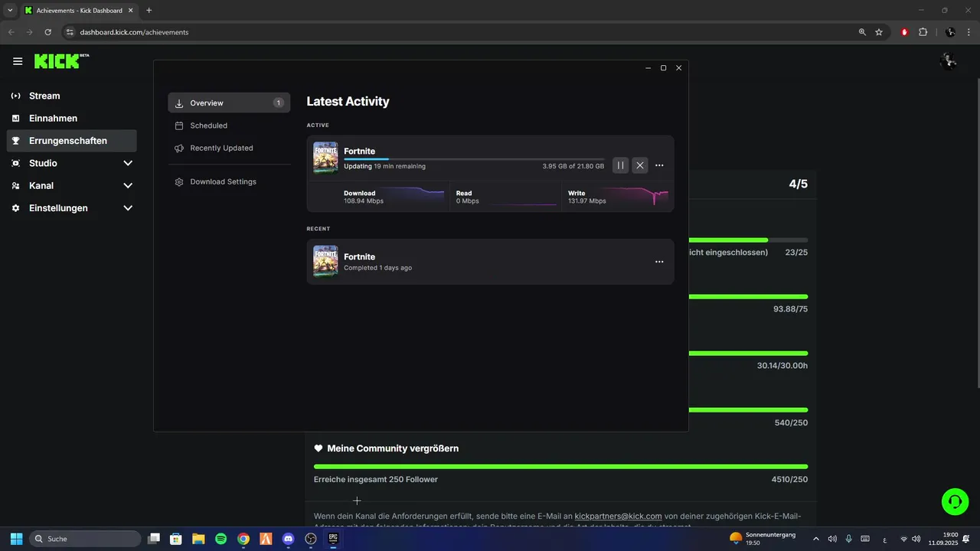
Task: Open the tab search dropdown
Action: click(x=10, y=11)
